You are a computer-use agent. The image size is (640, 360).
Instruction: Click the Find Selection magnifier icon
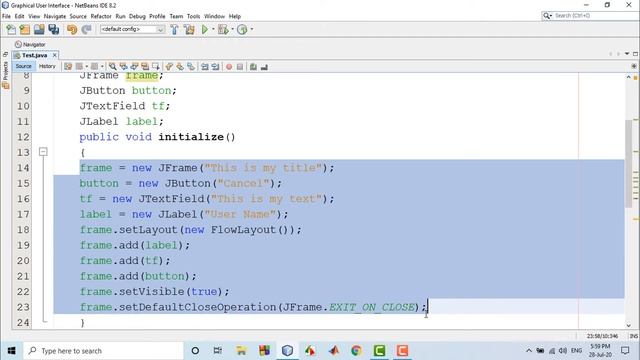click(112, 67)
